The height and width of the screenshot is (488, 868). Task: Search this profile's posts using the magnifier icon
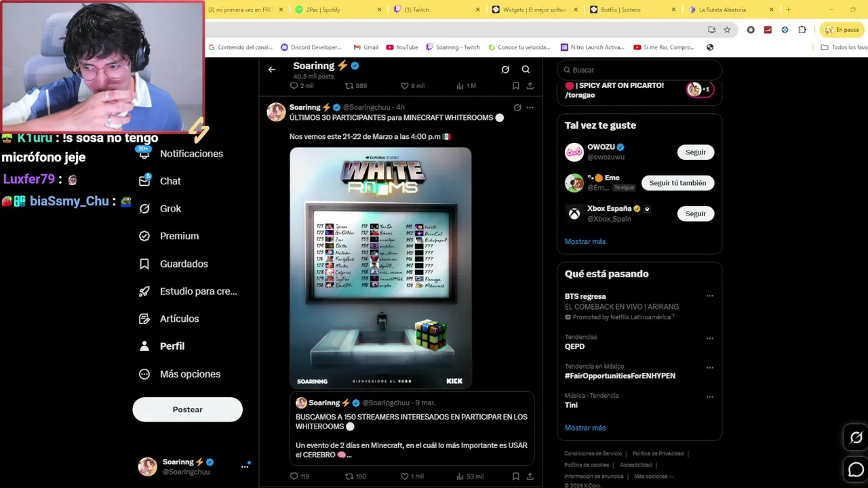click(526, 69)
